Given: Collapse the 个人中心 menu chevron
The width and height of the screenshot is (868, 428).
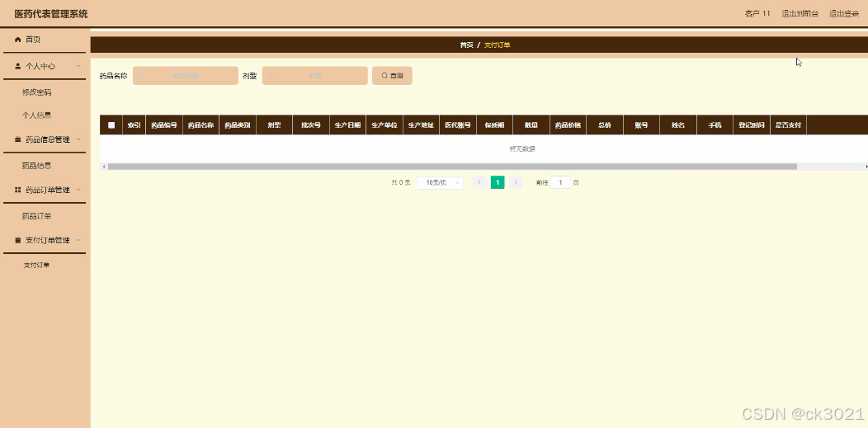Looking at the screenshot, I should [78, 66].
